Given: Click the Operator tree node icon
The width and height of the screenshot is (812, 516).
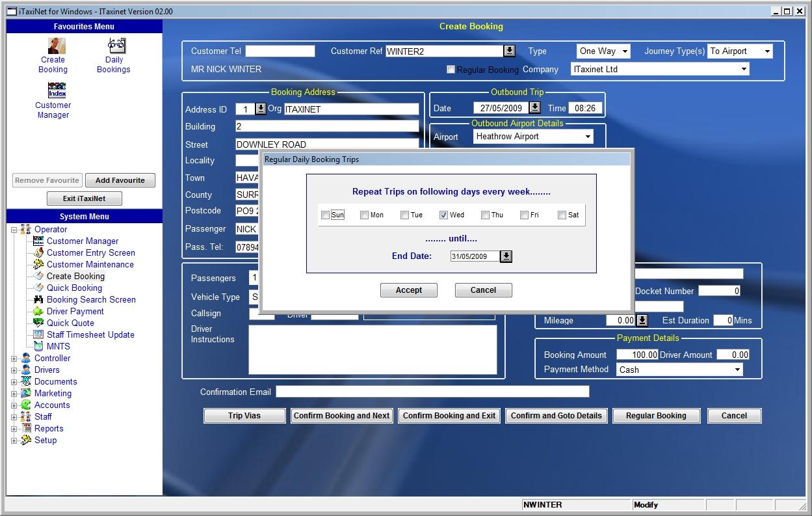Looking at the screenshot, I should coord(25,229).
